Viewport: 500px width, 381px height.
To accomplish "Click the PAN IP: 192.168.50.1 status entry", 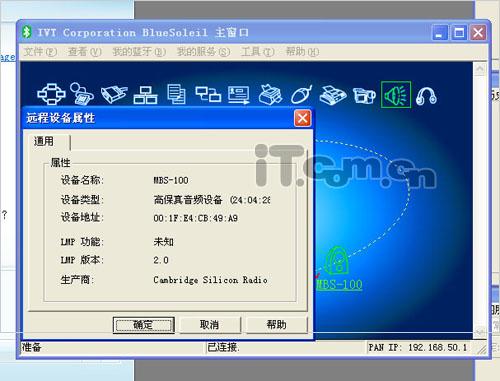I will pos(418,347).
